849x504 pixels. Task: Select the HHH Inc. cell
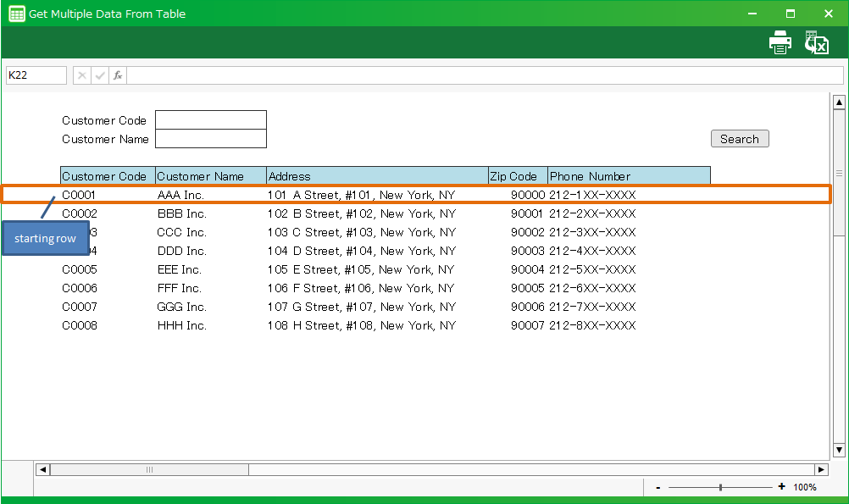[181, 325]
